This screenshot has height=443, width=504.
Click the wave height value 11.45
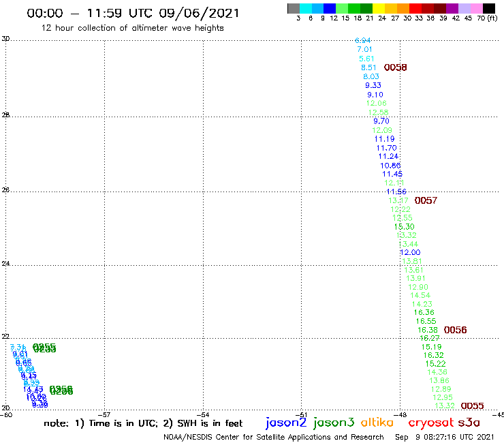pyautogui.click(x=392, y=174)
